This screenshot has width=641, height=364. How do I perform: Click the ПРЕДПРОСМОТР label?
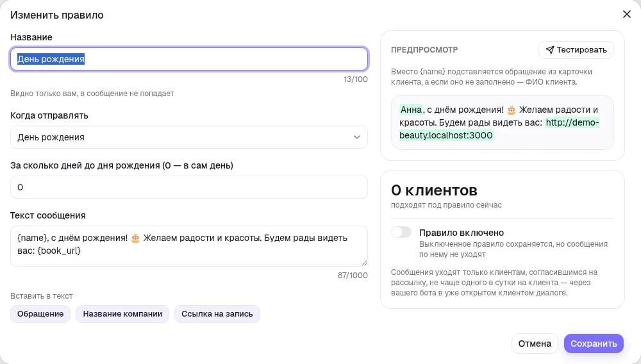coord(424,50)
